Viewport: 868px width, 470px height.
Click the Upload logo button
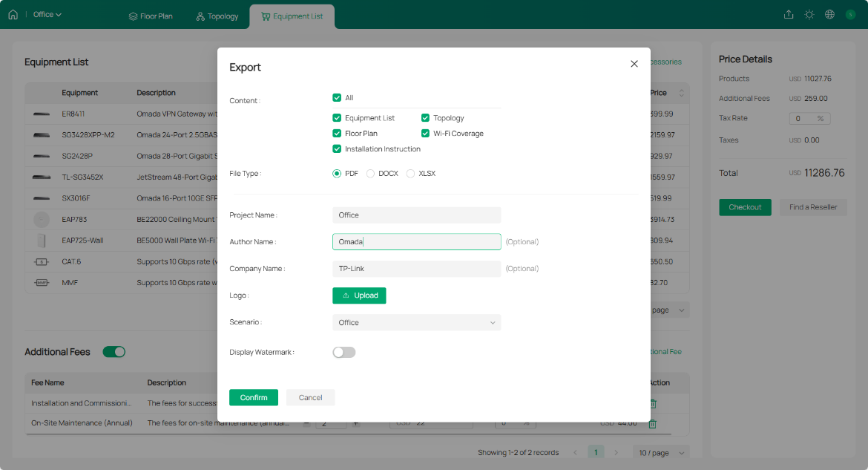[359, 296]
